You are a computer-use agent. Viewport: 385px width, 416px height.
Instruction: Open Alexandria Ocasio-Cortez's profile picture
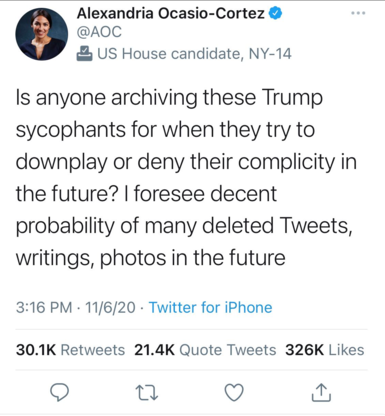(41, 34)
